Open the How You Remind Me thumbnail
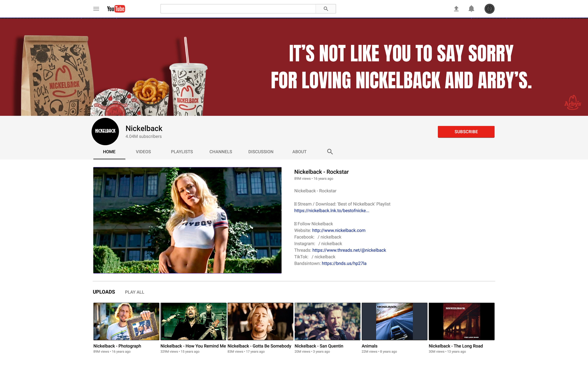Image resolution: width=588 pixels, height=376 pixels. (193, 321)
